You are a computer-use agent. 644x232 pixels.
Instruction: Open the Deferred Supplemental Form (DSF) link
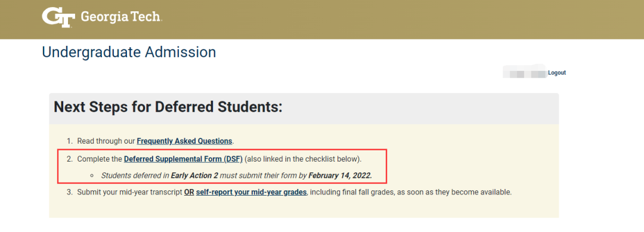pos(183,159)
